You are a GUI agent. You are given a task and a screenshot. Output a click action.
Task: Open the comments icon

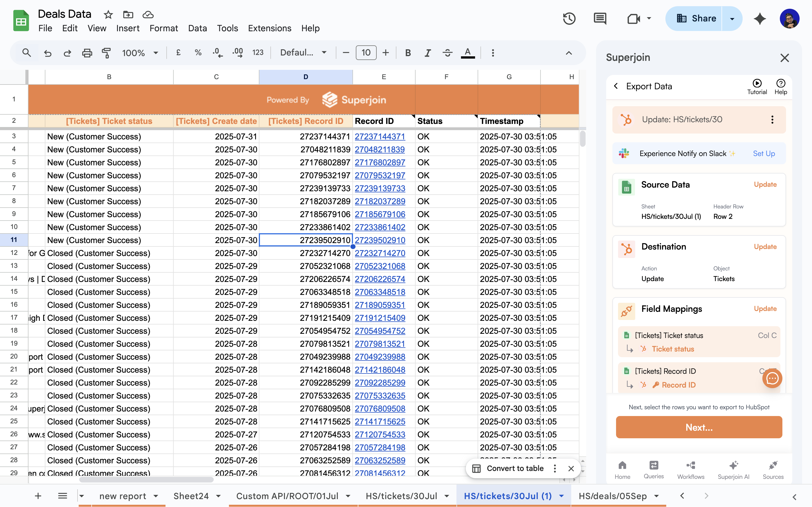[x=600, y=18]
